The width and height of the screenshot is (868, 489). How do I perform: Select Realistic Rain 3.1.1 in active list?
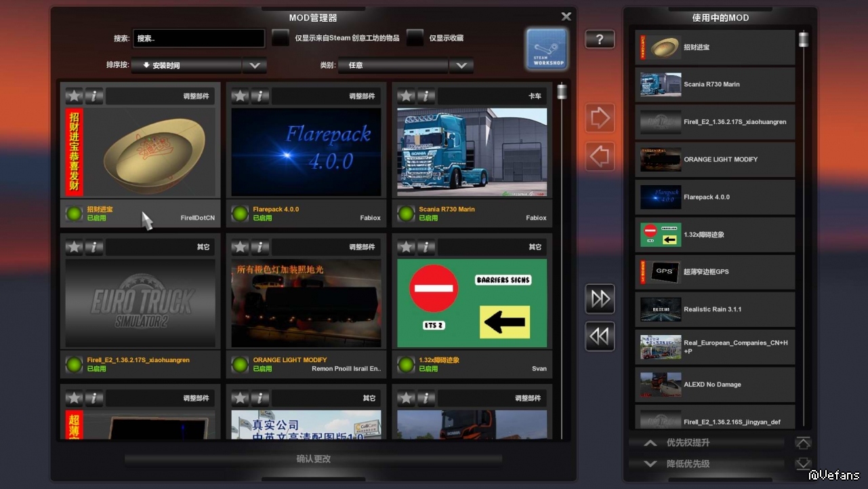(715, 309)
